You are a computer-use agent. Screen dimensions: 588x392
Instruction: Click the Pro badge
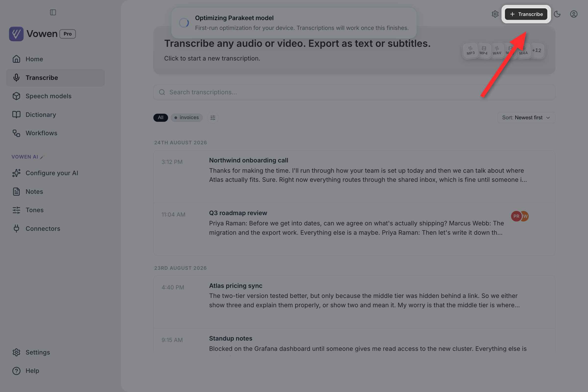68,34
